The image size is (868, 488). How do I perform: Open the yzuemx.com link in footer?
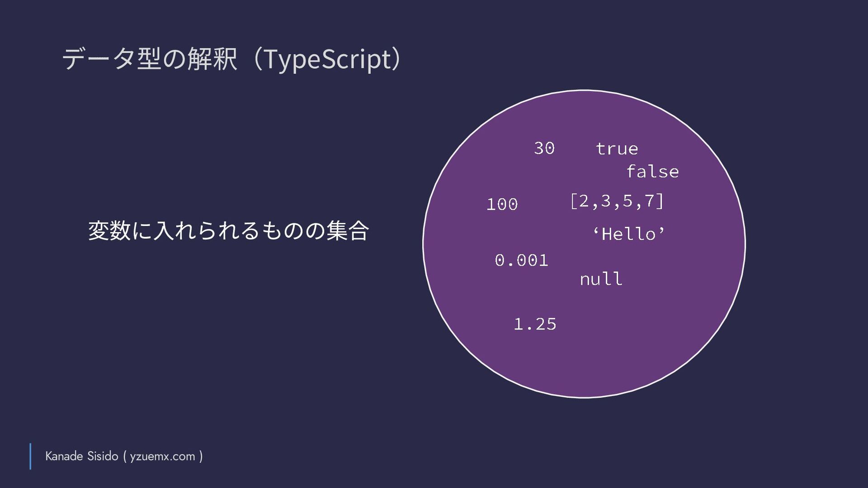point(162,456)
